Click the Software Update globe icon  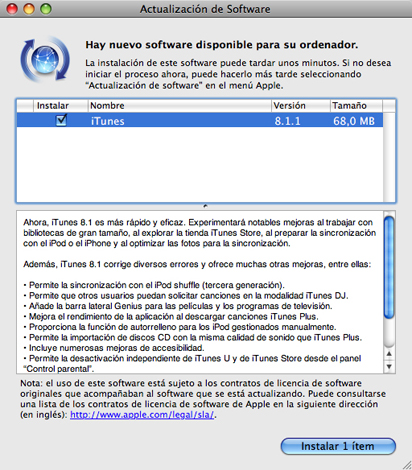[45, 59]
